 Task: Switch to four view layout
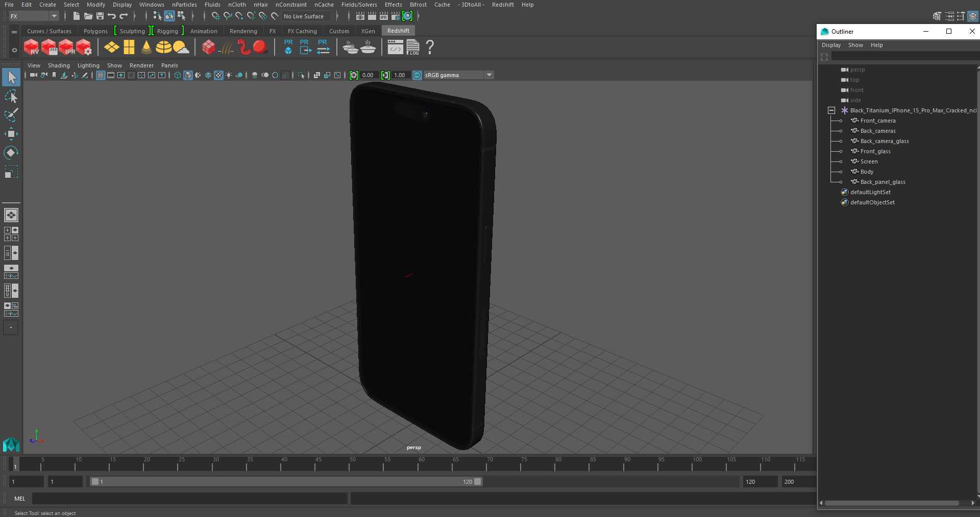point(11,234)
